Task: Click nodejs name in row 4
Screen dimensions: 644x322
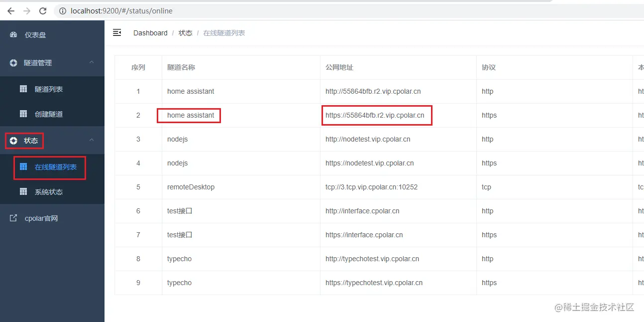Action: (x=177, y=163)
